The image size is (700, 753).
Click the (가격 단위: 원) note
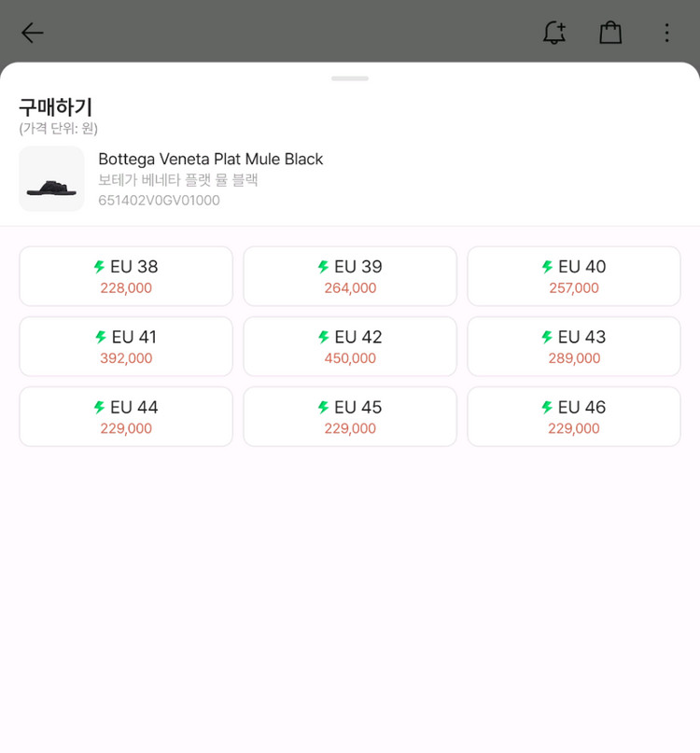[58, 129]
